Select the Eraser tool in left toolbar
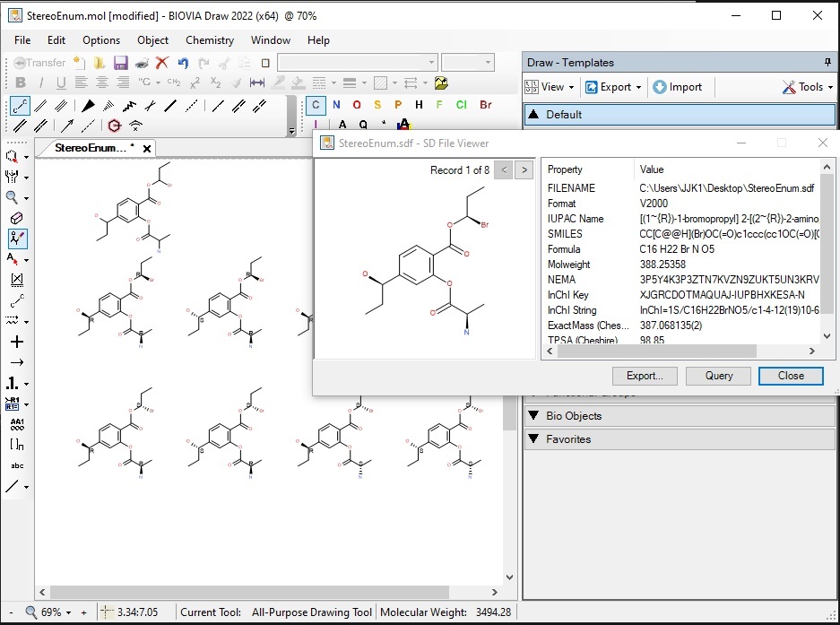Screen dimensions: 840x625 coord(16,218)
